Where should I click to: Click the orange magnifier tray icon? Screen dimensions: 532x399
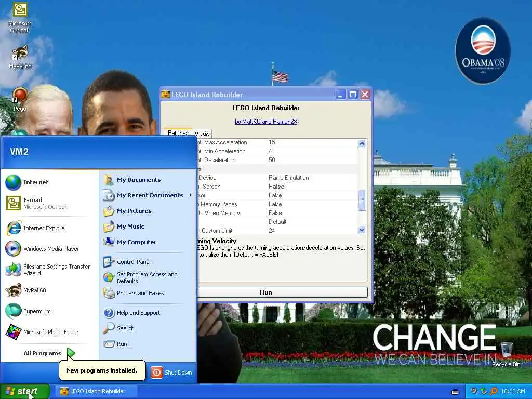click(494, 391)
